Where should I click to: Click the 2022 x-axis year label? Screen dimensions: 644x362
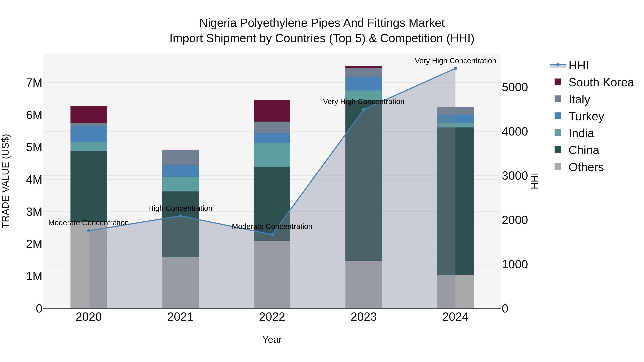point(272,317)
